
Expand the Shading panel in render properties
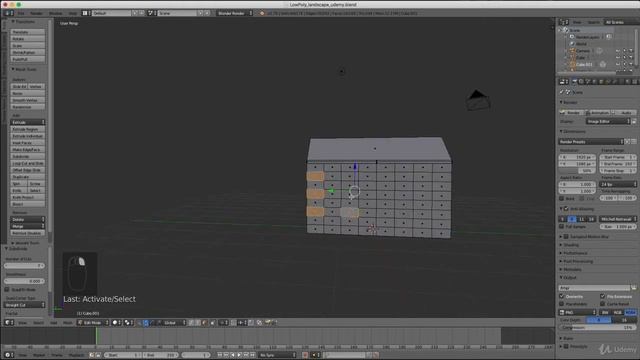coord(570,245)
